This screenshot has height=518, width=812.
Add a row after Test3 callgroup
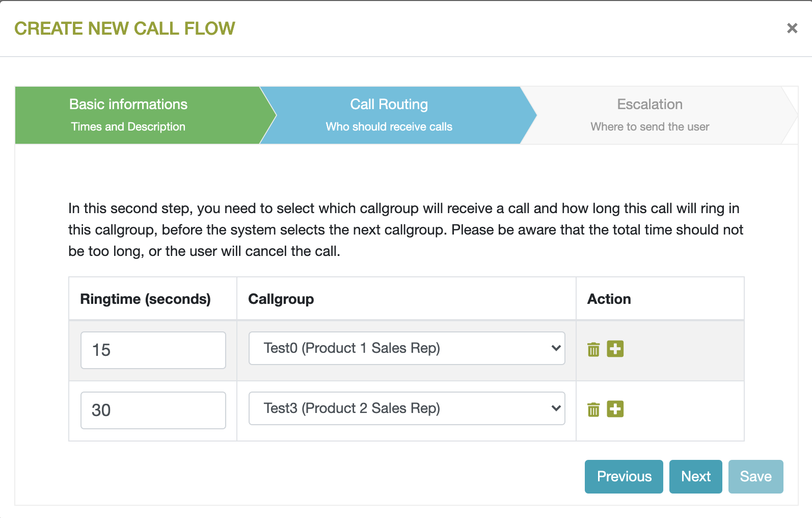tap(615, 409)
